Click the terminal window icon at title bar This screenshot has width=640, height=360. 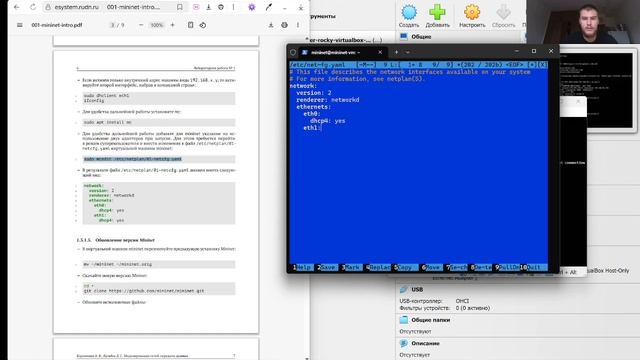coord(293,52)
